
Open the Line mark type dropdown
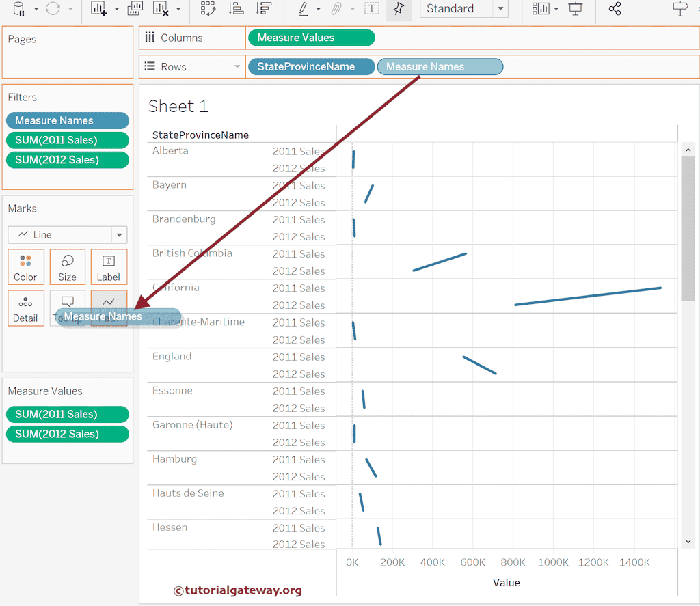pyautogui.click(x=120, y=235)
